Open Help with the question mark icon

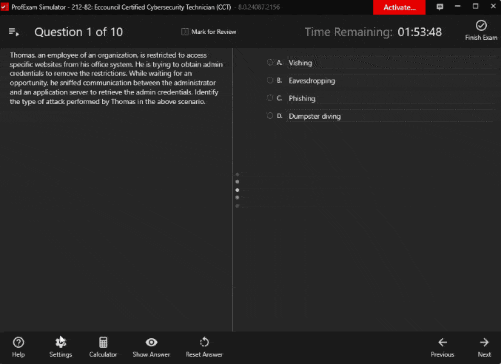click(x=18, y=342)
